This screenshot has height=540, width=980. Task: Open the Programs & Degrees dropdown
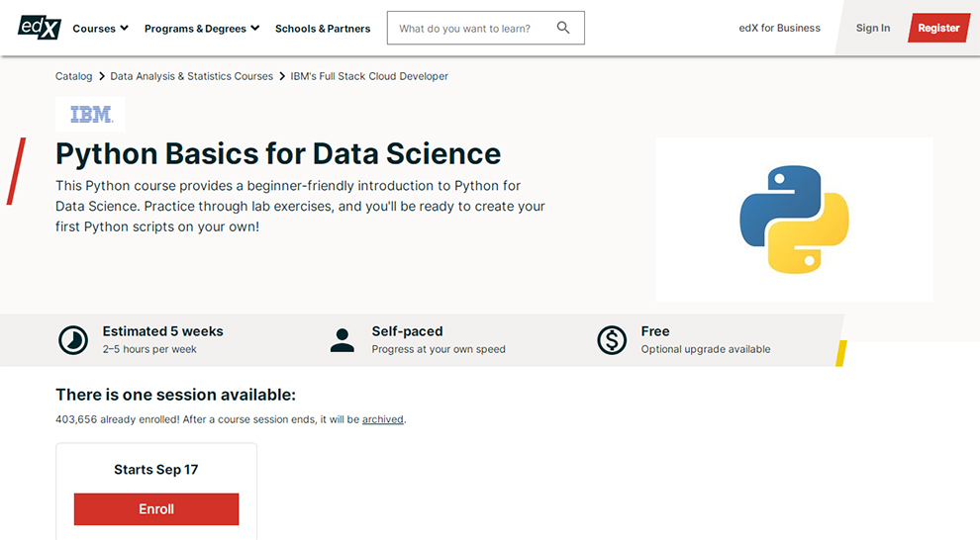coord(202,28)
